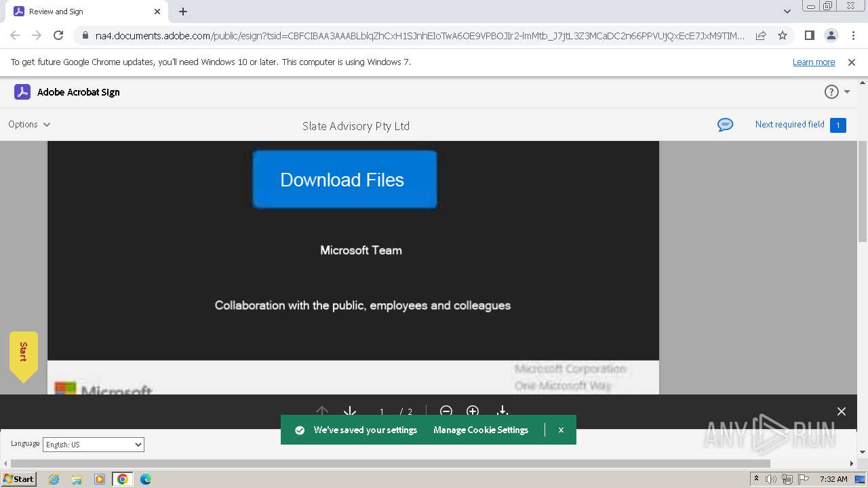Dismiss the saved settings notification
This screenshot has height=488, width=868.
click(561, 430)
